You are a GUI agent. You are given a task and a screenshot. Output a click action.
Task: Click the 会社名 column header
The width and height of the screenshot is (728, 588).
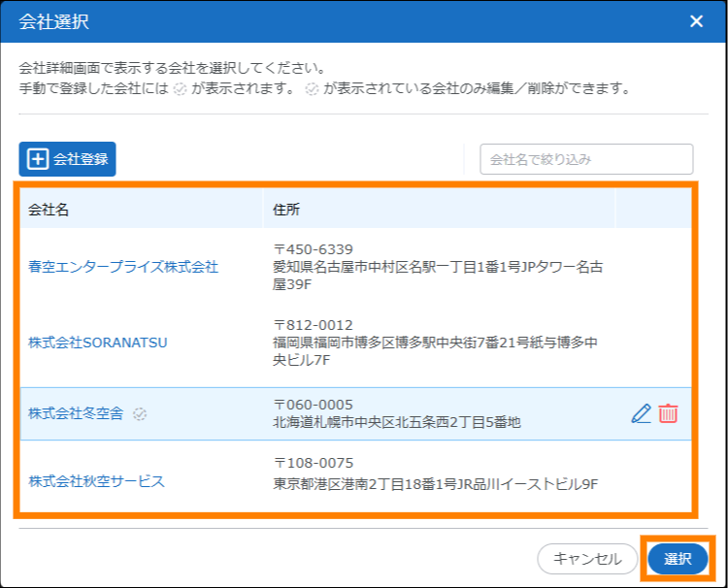pos(49,209)
